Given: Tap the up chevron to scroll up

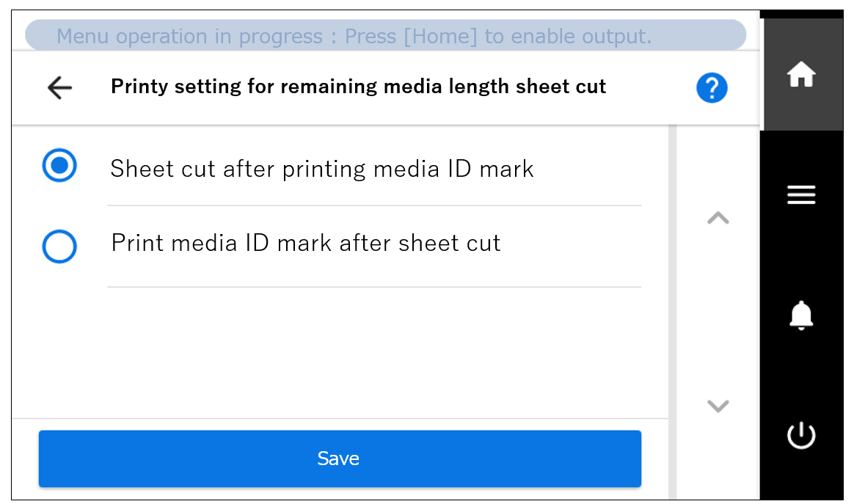Looking at the screenshot, I should [x=718, y=219].
